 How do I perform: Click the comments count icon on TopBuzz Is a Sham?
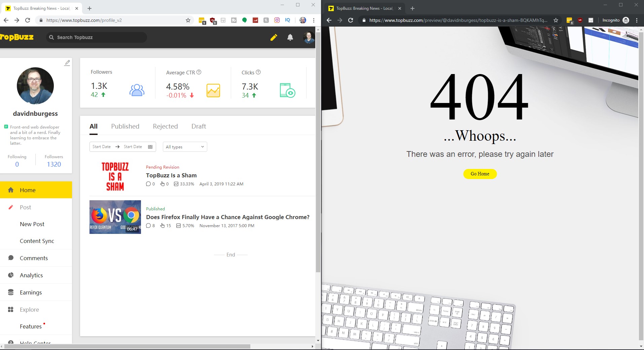[x=148, y=184]
